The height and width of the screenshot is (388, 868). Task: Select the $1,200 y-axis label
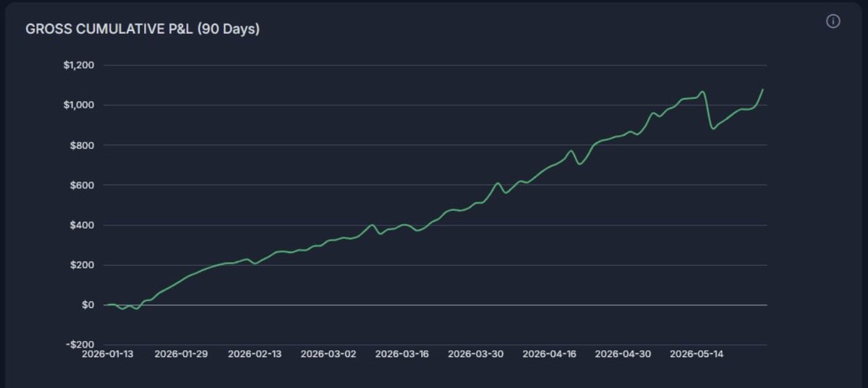pyautogui.click(x=79, y=66)
